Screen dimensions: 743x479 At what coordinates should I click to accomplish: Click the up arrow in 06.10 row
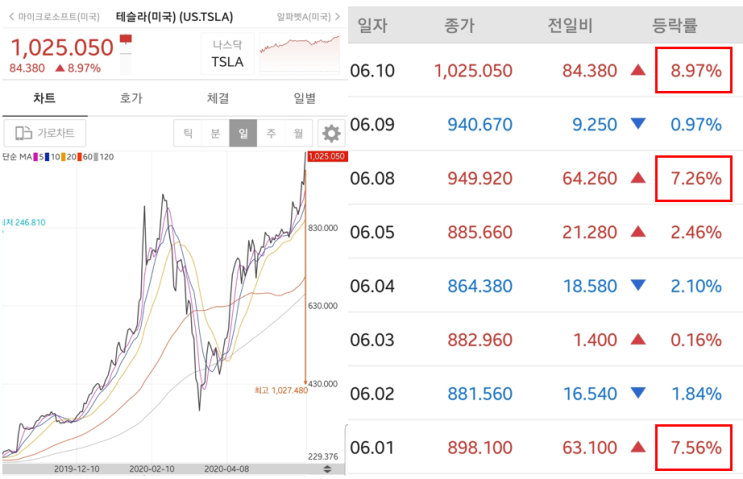(638, 70)
